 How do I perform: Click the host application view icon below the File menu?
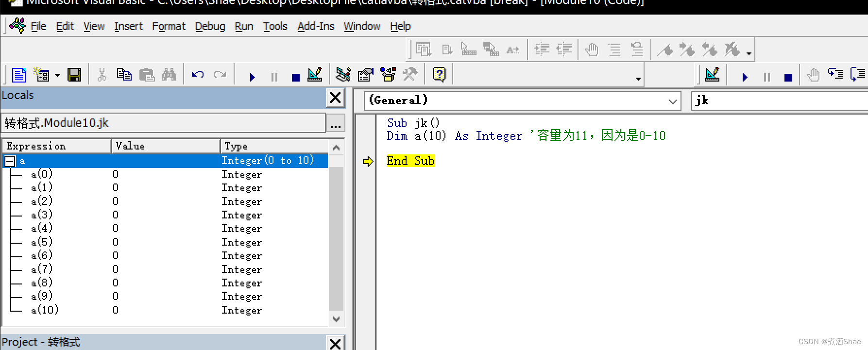[x=19, y=75]
